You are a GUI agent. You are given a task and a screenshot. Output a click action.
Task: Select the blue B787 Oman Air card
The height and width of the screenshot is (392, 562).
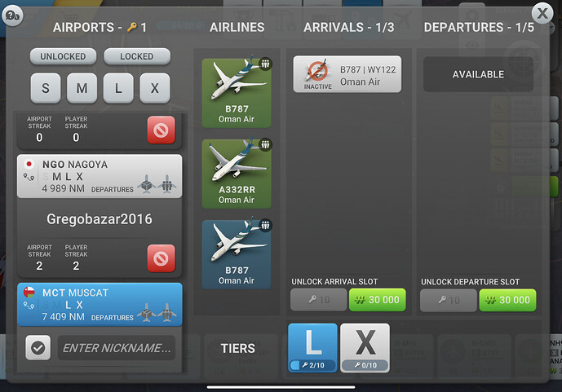click(x=237, y=254)
